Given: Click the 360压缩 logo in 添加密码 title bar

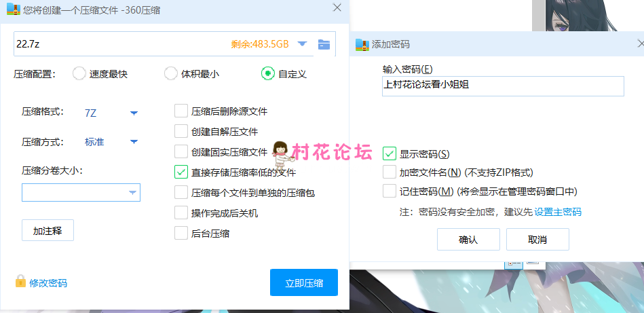Looking at the screenshot, I should pyautogui.click(x=362, y=44).
